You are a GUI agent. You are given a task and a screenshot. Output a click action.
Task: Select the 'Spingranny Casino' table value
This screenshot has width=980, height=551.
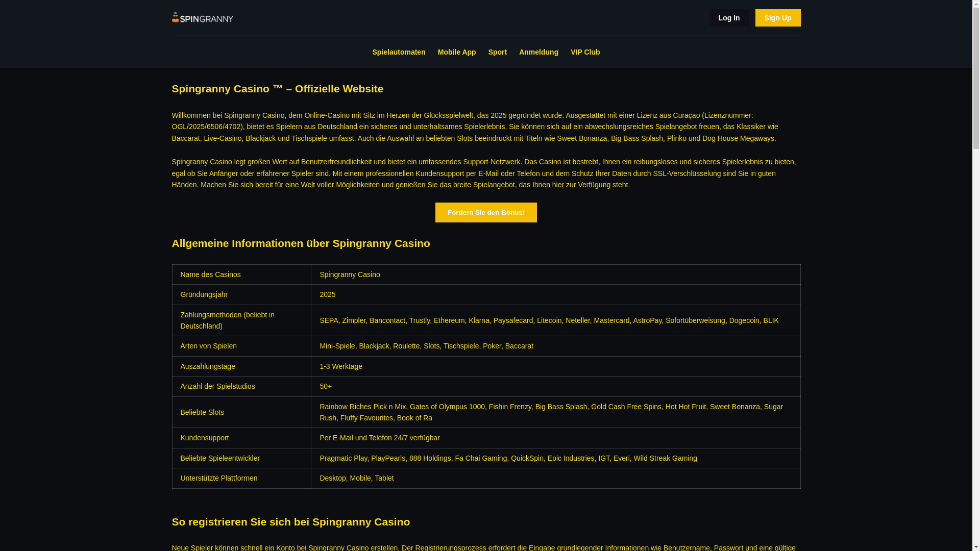[350, 274]
